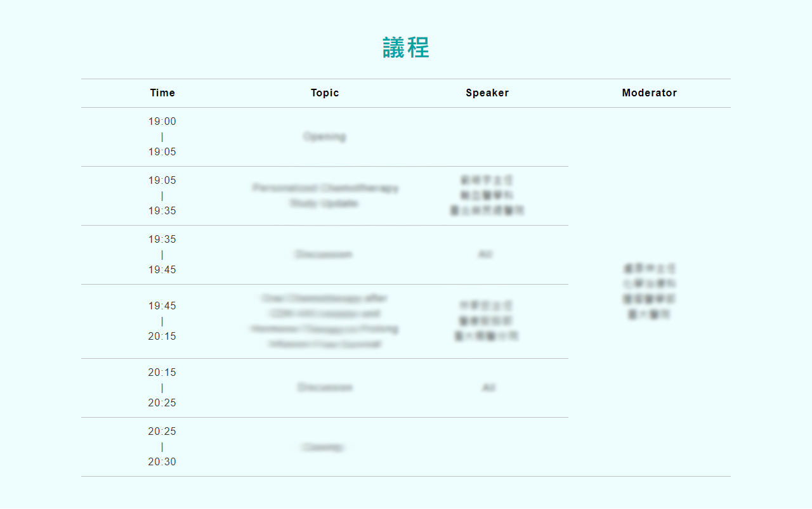The image size is (812, 509).
Task: Click the Opening topic text
Action: click(324, 136)
